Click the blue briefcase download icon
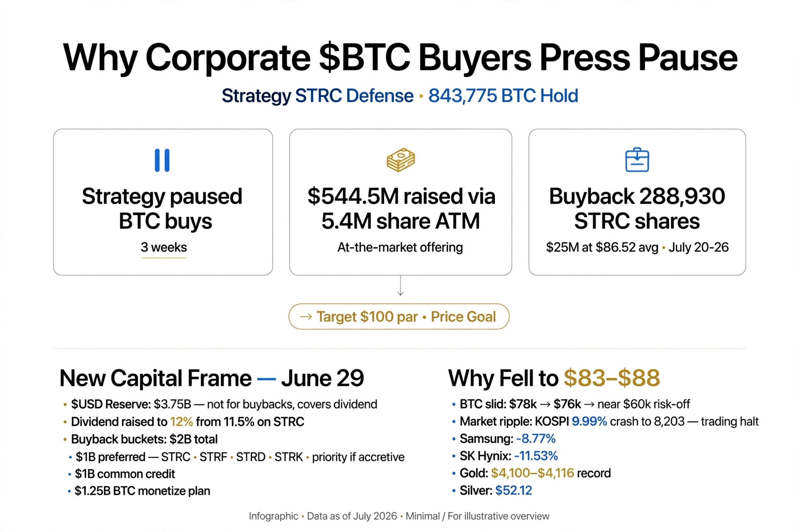This screenshot has height=532, width=798. [x=637, y=160]
